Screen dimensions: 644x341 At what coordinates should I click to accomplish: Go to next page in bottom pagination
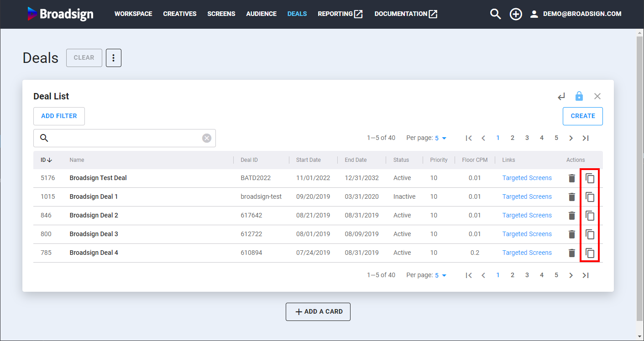pyautogui.click(x=571, y=275)
